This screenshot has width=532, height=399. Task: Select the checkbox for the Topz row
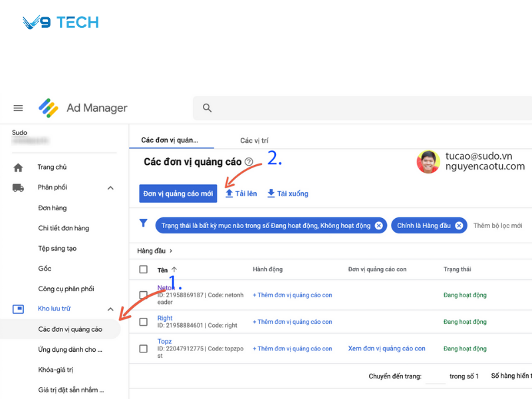[x=144, y=348]
